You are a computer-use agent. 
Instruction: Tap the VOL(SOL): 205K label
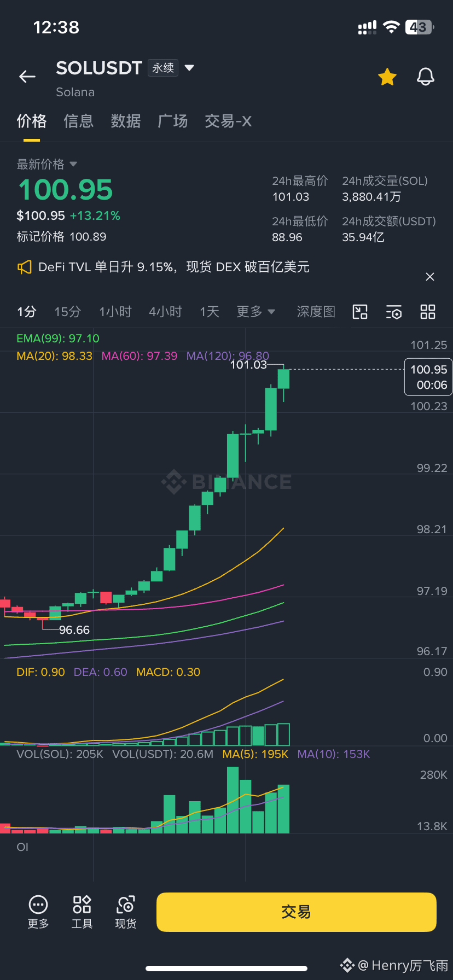pos(60,754)
